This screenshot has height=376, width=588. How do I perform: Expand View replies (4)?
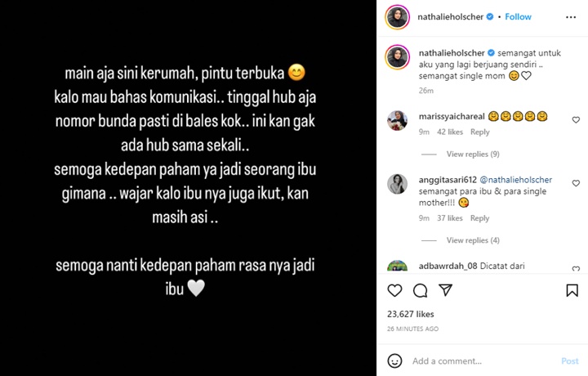(x=473, y=240)
